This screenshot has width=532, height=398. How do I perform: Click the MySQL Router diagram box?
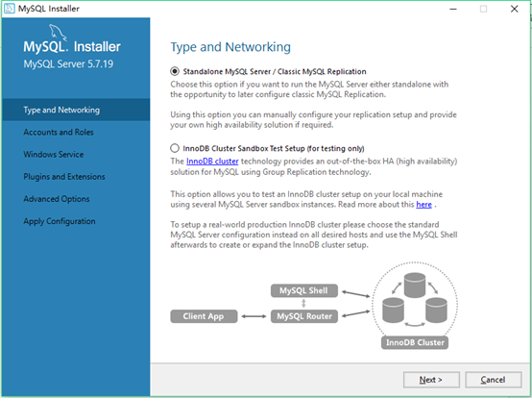304,316
